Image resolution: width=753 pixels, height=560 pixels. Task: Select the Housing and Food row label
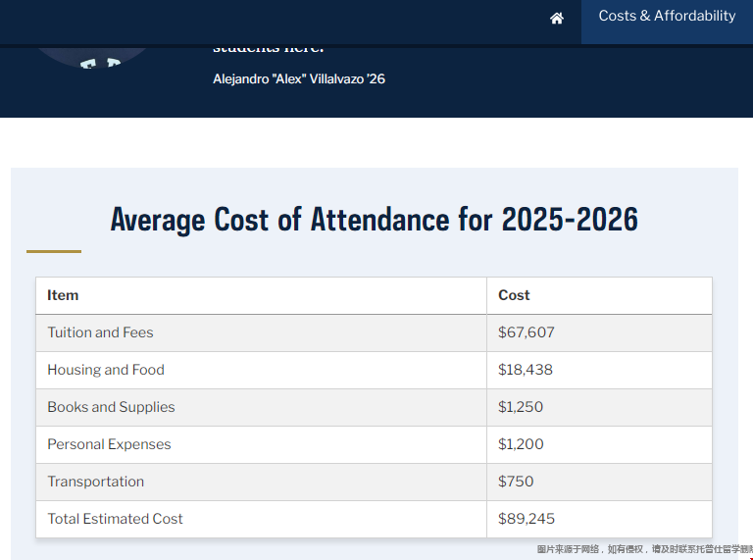tap(106, 370)
